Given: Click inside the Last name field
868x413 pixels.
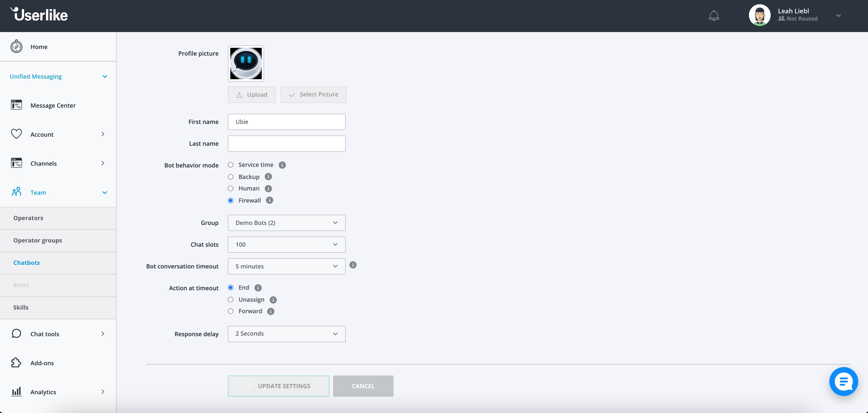Looking at the screenshot, I should [x=286, y=143].
